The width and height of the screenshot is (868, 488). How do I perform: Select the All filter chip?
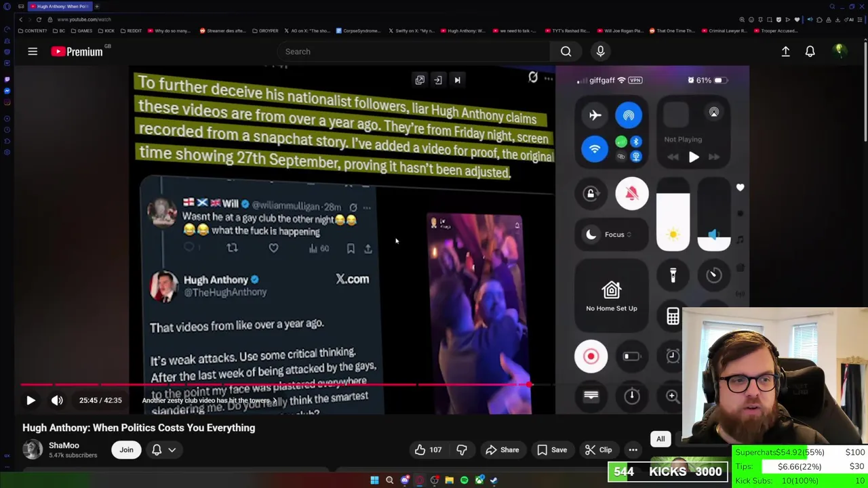click(x=660, y=439)
